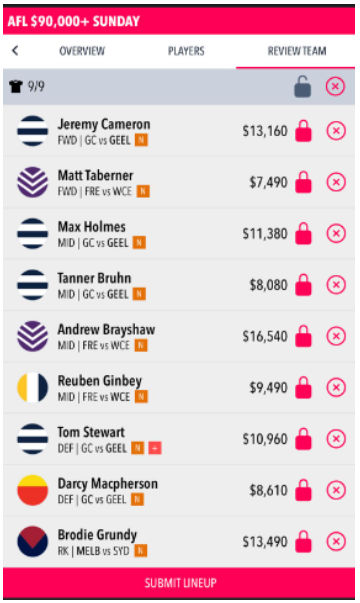Switch to the Players tab
The image size is (360, 603).
186,51
